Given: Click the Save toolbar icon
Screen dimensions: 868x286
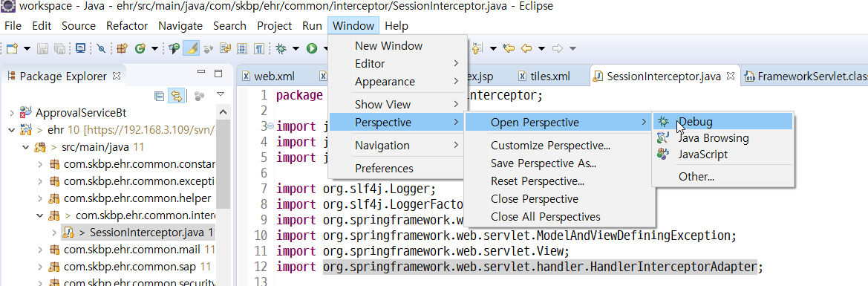Looking at the screenshot, I should [x=42, y=48].
